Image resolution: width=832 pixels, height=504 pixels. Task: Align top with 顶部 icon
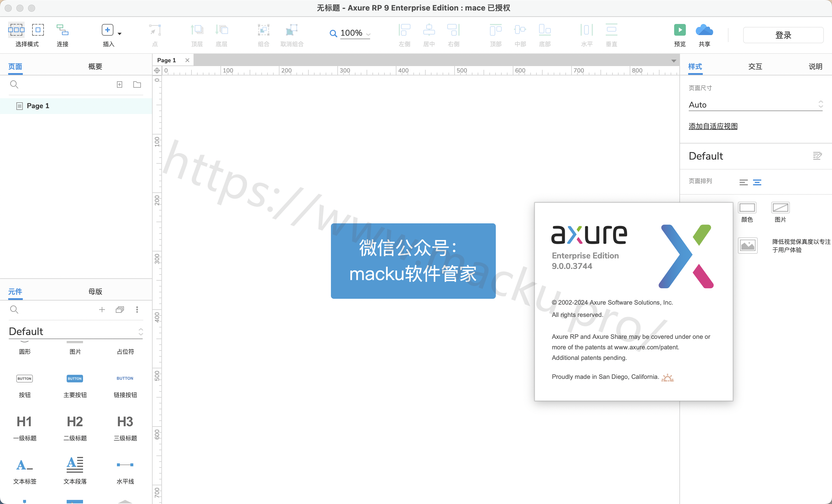tap(496, 30)
